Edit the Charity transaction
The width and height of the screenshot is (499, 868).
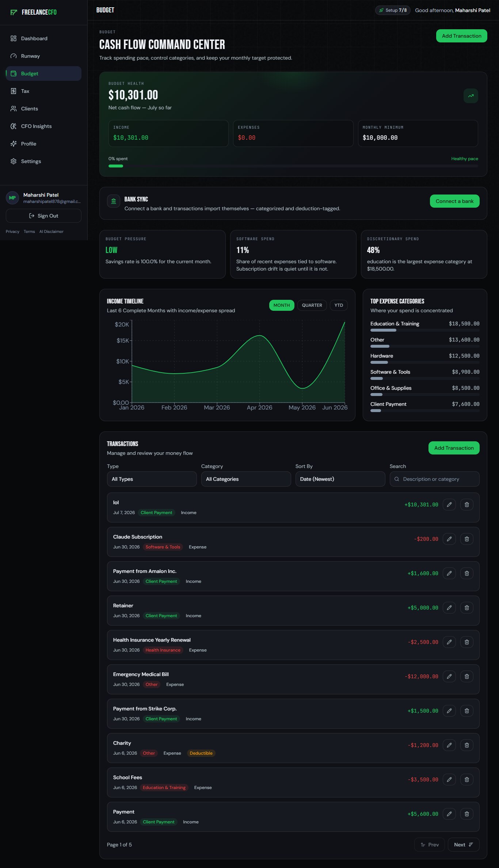click(449, 745)
